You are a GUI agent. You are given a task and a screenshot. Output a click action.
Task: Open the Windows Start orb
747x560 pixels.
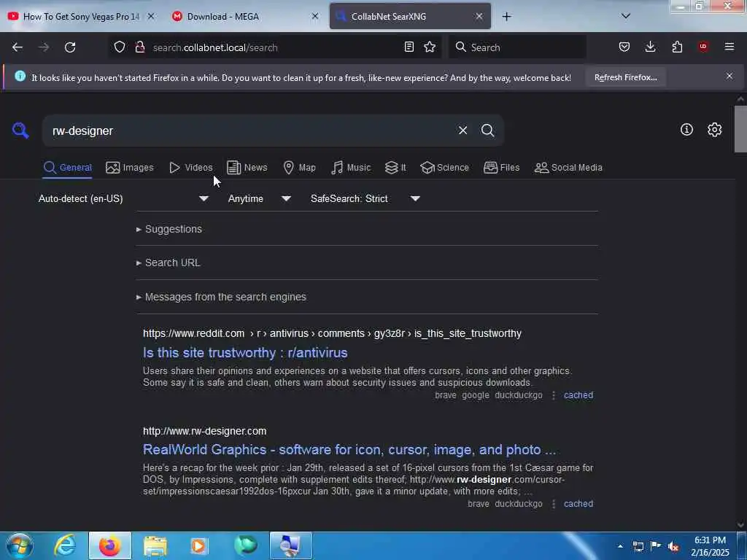20,545
